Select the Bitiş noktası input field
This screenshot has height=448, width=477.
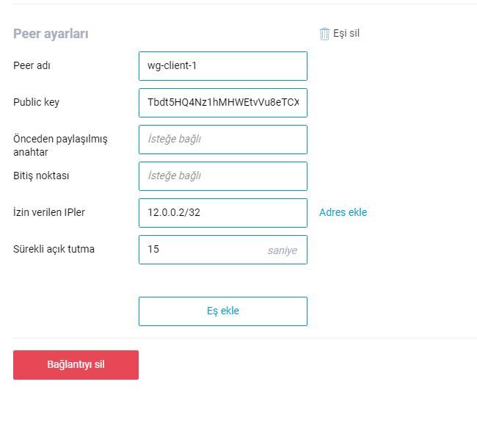pos(222,176)
